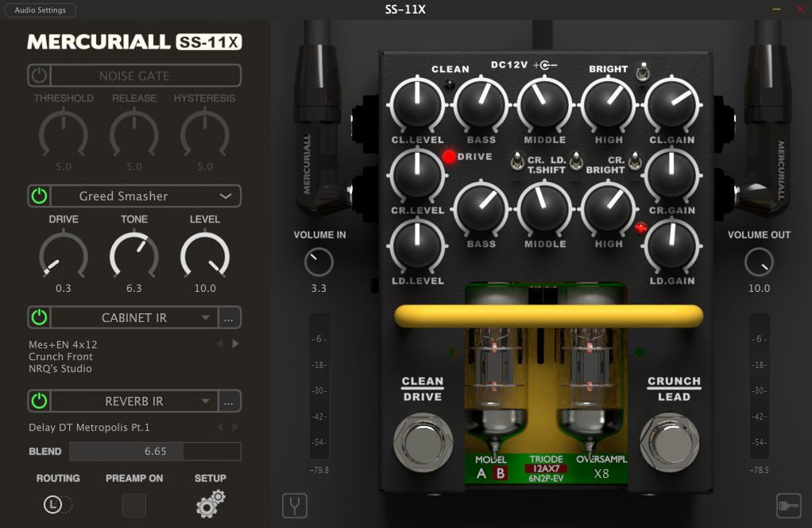Click the red Drive channel LED
Screen dimensions: 812x528
pyautogui.click(x=449, y=157)
